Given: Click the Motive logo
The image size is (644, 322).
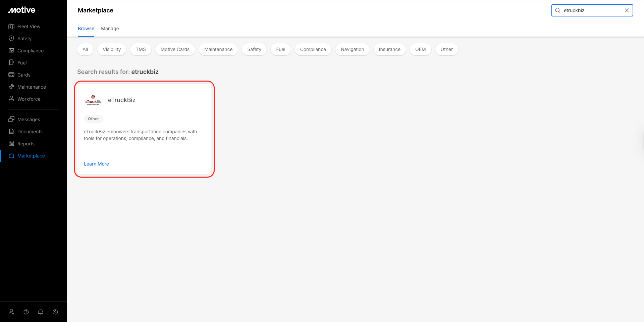Looking at the screenshot, I should click(22, 10).
